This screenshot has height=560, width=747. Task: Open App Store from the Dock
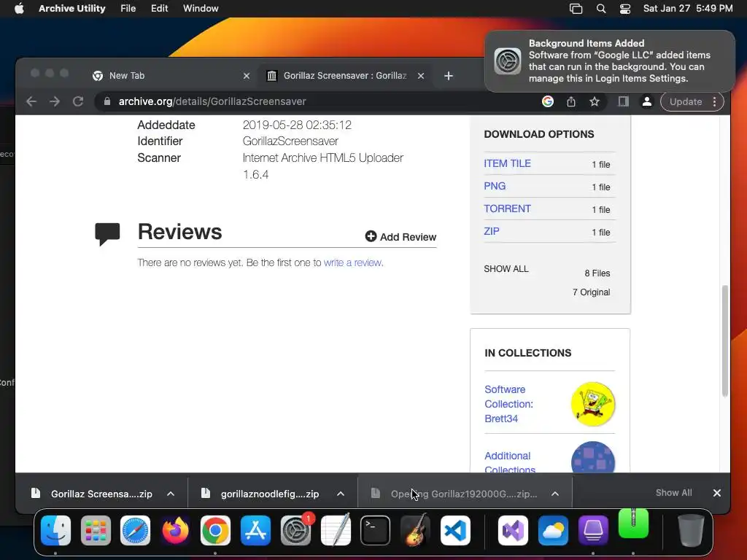pyautogui.click(x=255, y=530)
